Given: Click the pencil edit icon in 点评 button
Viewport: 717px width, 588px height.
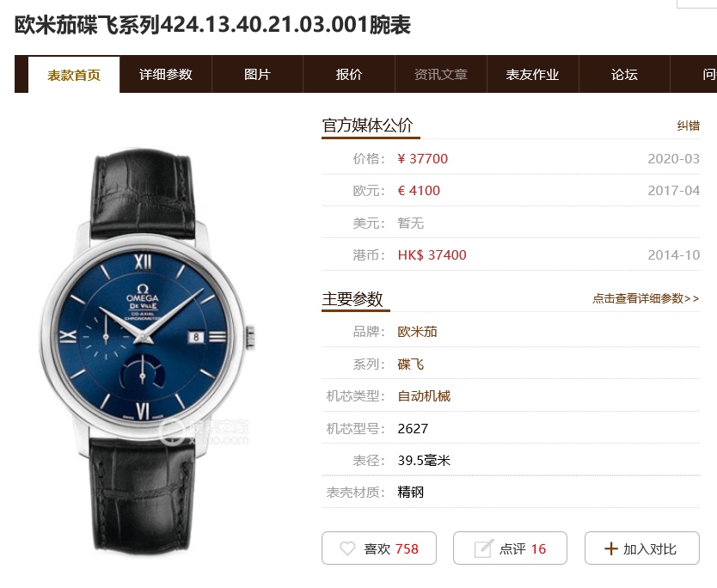Looking at the screenshot, I should [x=484, y=548].
